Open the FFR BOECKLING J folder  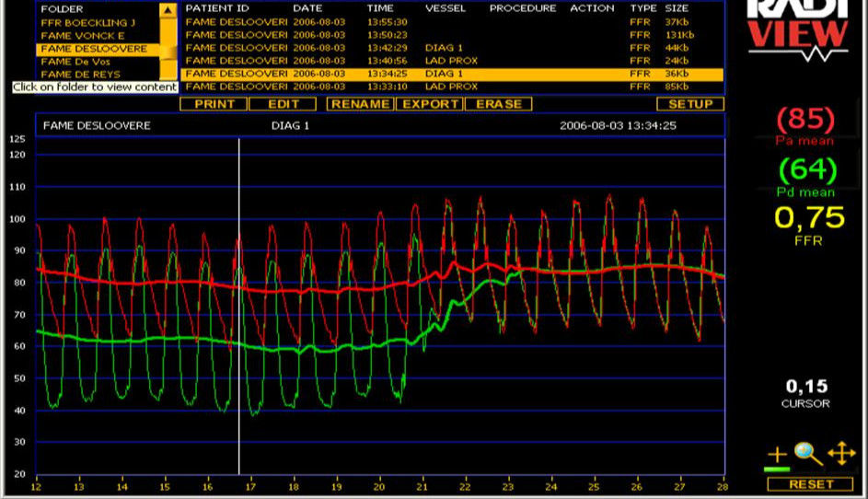pyautogui.click(x=87, y=22)
